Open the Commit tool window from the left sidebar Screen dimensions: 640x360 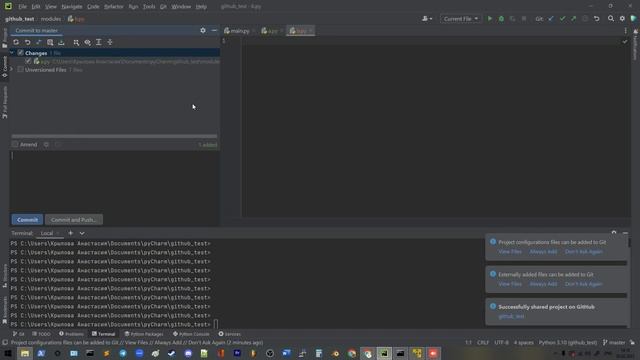[x=5, y=67]
